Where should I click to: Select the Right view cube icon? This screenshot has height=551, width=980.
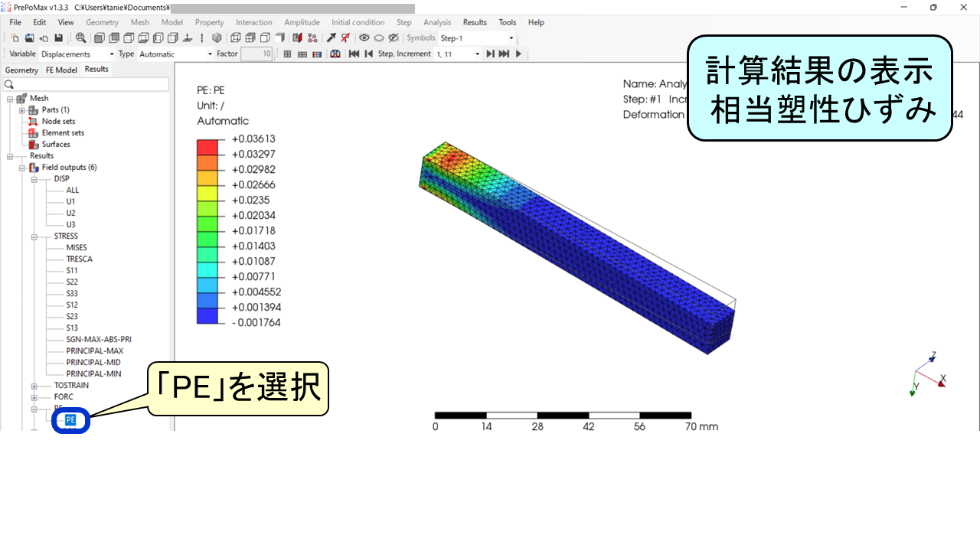tap(172, 38)
